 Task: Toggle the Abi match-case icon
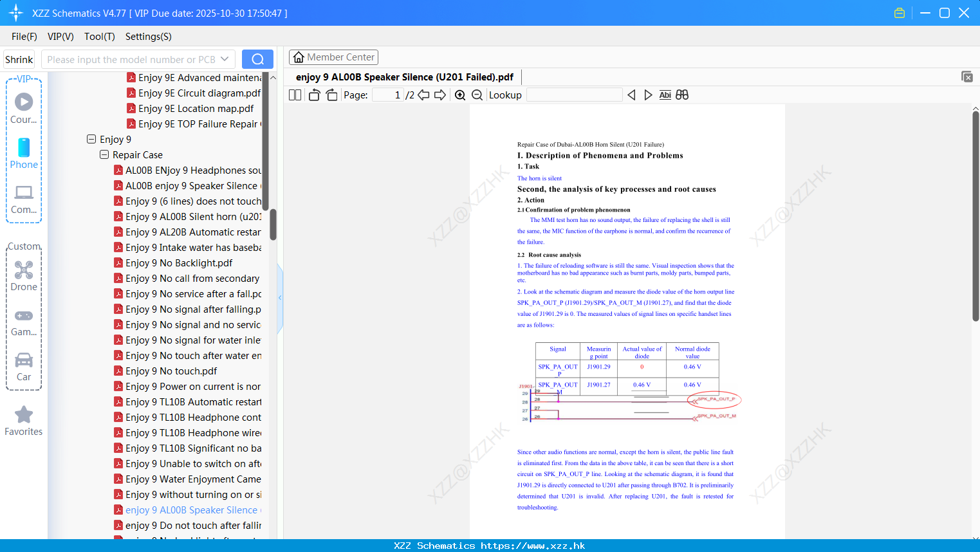[665, 95]
